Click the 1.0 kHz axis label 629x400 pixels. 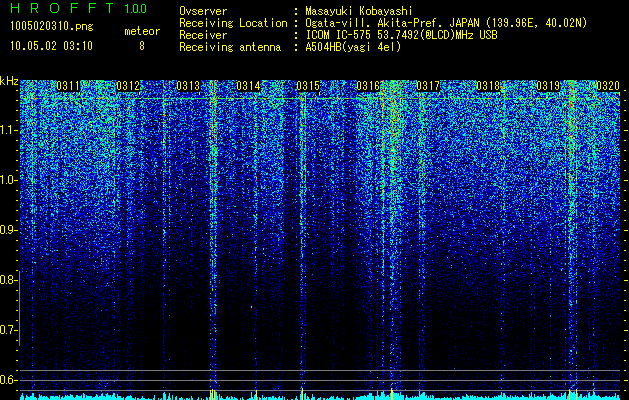pos(8,180)
